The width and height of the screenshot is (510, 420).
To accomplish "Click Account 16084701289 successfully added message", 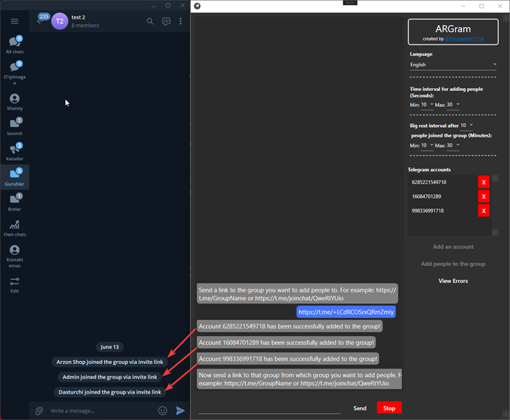I will pos(286,342).
